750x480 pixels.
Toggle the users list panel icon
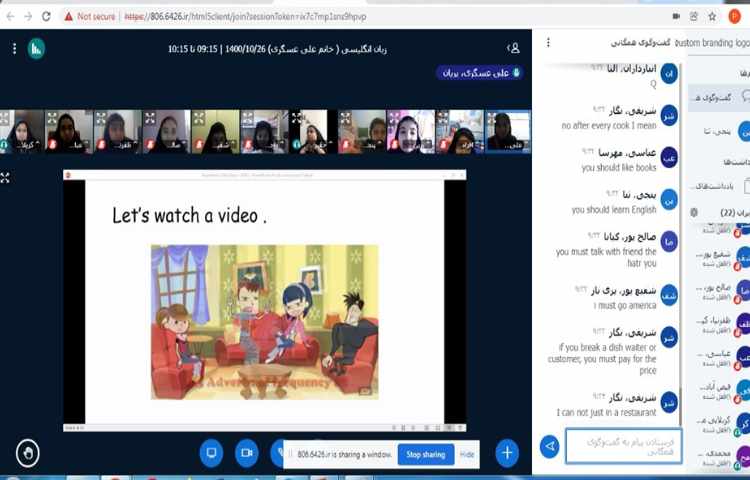click(513, 48)
